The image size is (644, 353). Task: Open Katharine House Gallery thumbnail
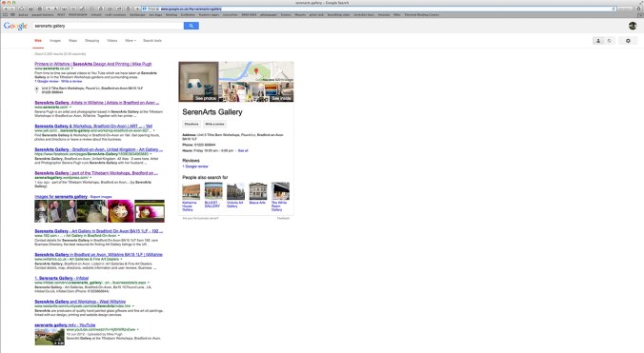click(191, 191)
